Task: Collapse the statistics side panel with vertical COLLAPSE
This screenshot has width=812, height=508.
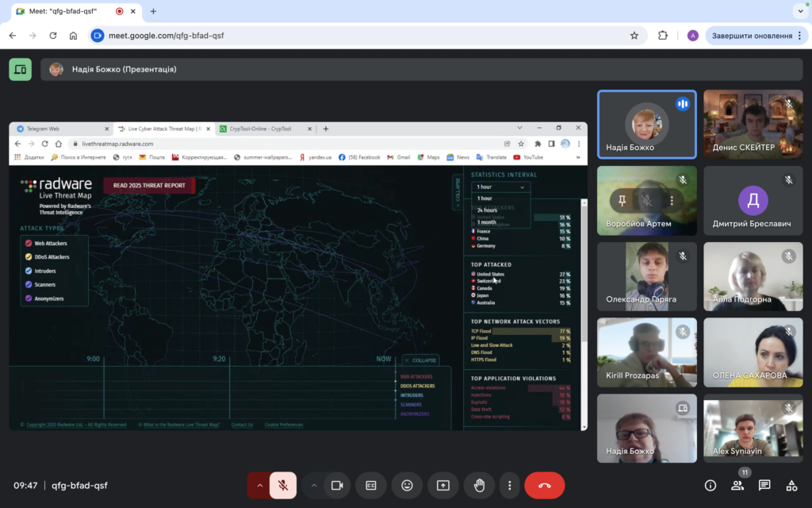Action: click(x=458, y=192)
